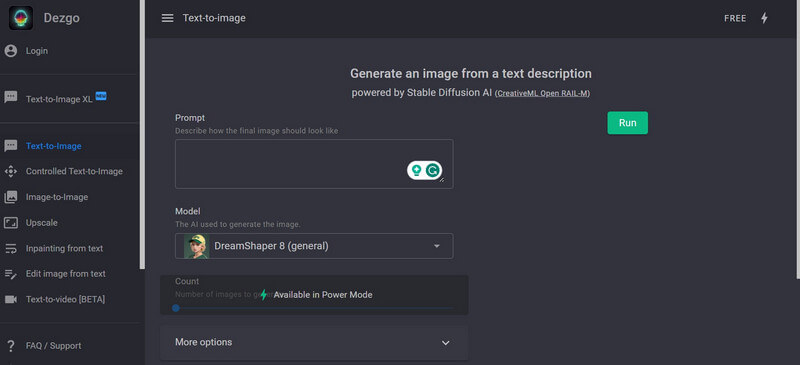This screenshot has height=365, width=800.
Task: Click the Text-to-image page title
Action: [214, 18]
